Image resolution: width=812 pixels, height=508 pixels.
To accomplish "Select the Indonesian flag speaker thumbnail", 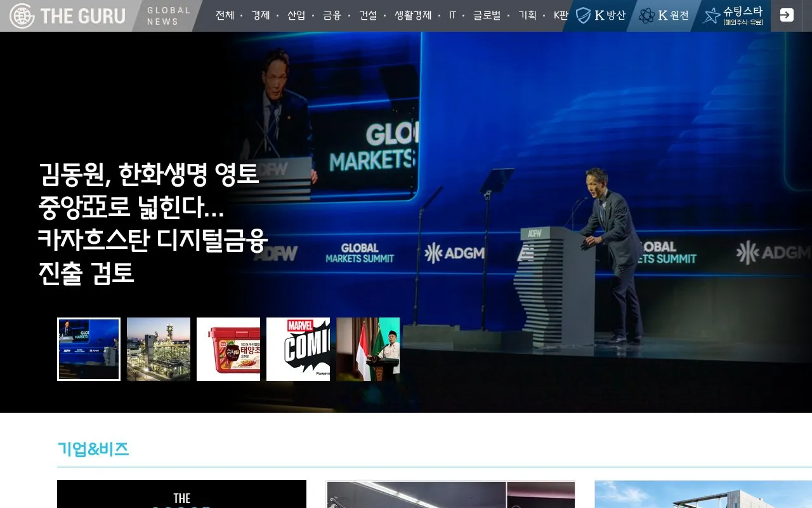I will [368, 349].
